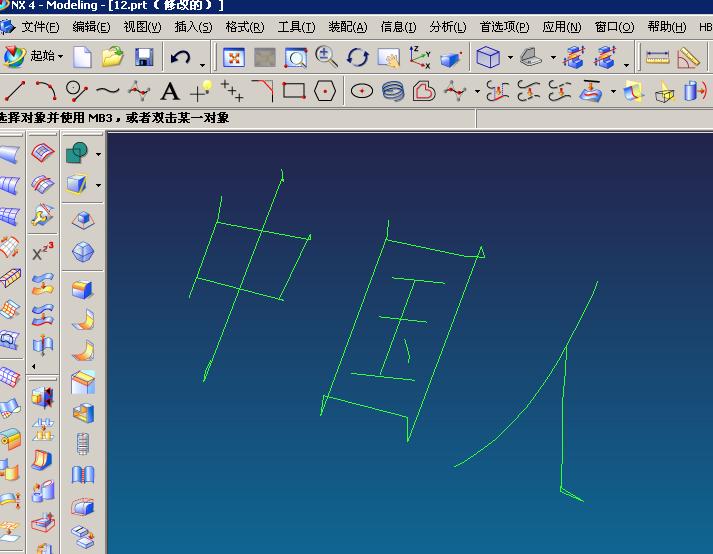Image resolution: width=713 pixels, height=554 pixels.
Task: Open the 分析(L) menu
Action: 447,27
